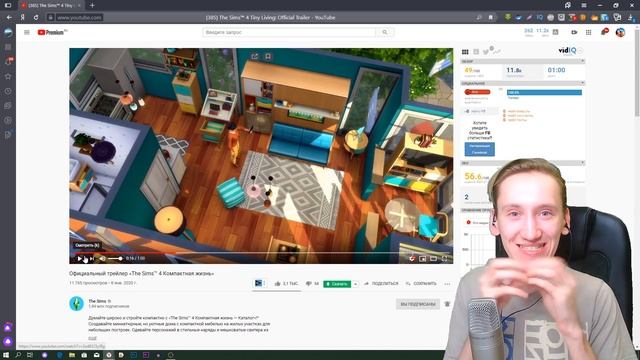The width and height of the screenshot is (640, 360).
Task: Reload the page with the refresh icon
Action: (x=36, y=18)
